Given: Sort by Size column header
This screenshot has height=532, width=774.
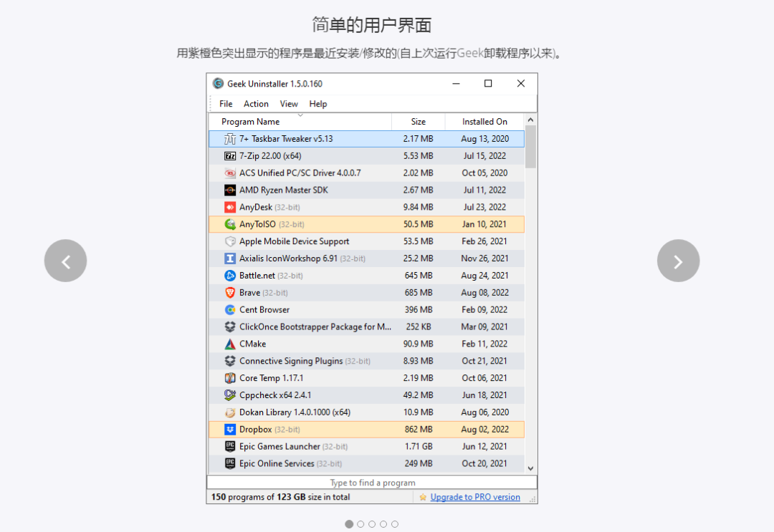Looking at the screenshot, I should (418, 122).
